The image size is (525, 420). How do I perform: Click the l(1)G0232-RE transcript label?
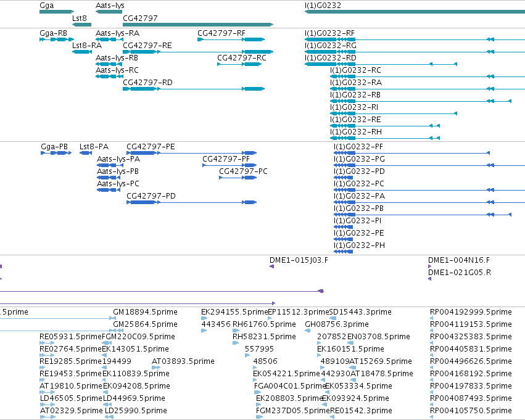(x=355, y=120)
